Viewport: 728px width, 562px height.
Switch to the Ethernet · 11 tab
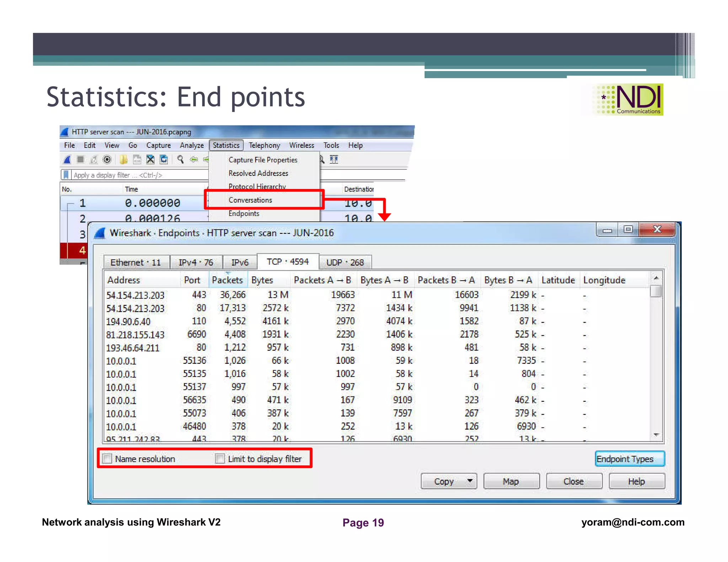click(x=136, y=263)
